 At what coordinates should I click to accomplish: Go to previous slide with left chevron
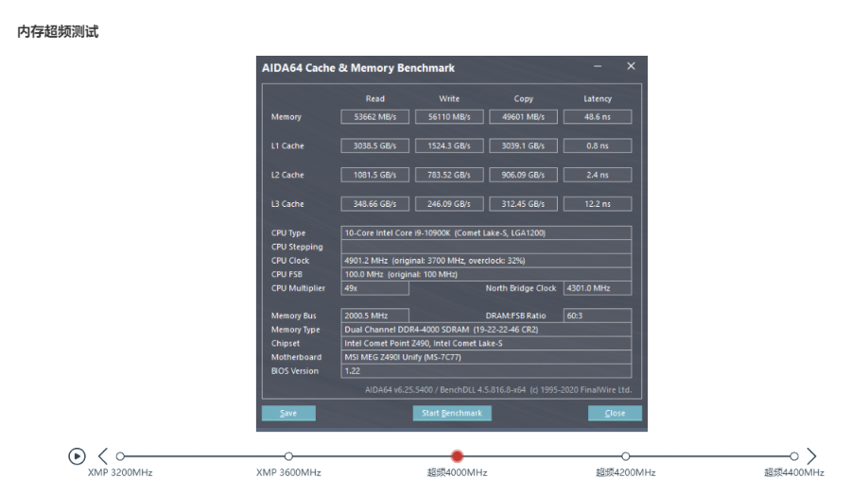[103, 456]
